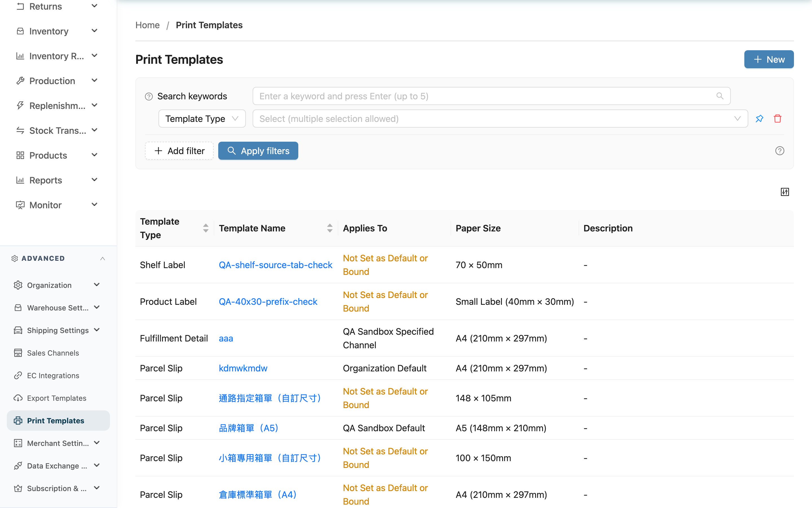
Task: Click the EC Integrations link icon
Action: coord(18,375)
